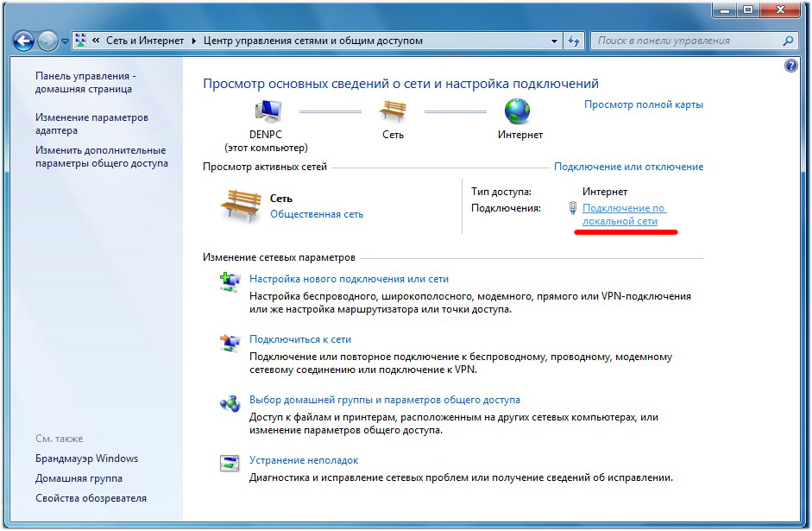This screenshot has height=531, width=812.
Task: Click "Настройка нового подключения или сети" link
Action: [349, 279]
